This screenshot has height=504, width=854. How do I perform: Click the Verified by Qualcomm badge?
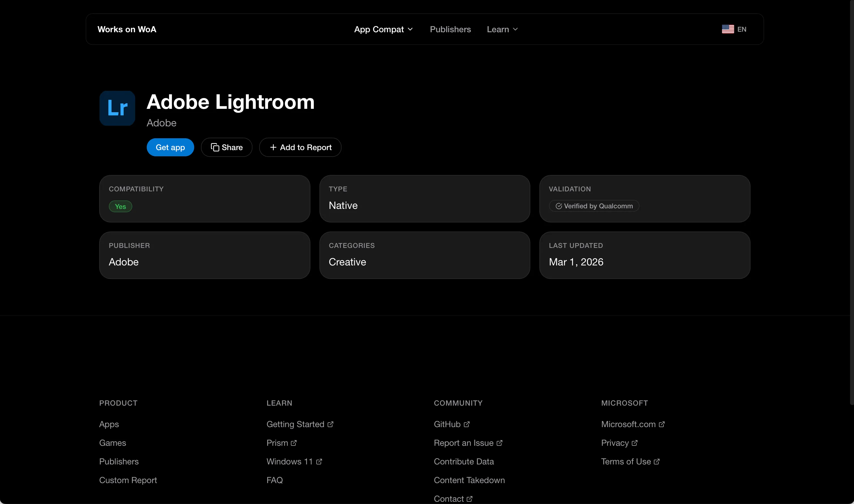point(594,206)
